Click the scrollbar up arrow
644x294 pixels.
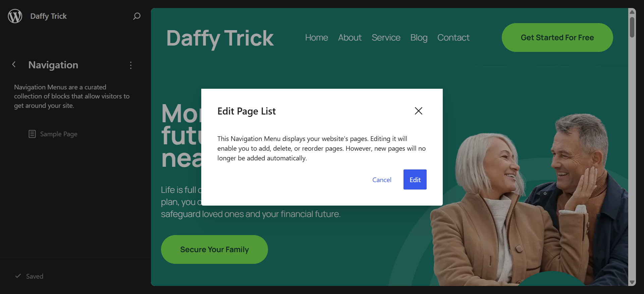tap(632, 12)
